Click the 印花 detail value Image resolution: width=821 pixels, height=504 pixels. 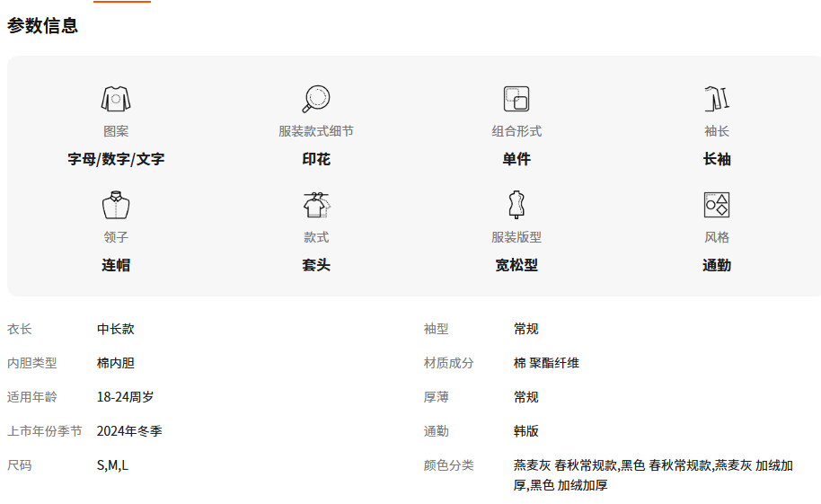[x=316, y=159]
